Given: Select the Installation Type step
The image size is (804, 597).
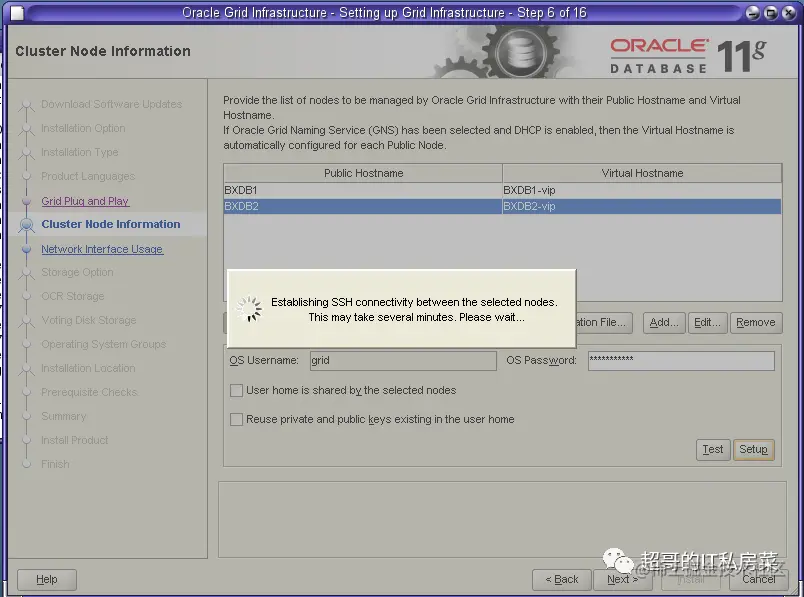Looking at the screenshot, I should 79,152.
